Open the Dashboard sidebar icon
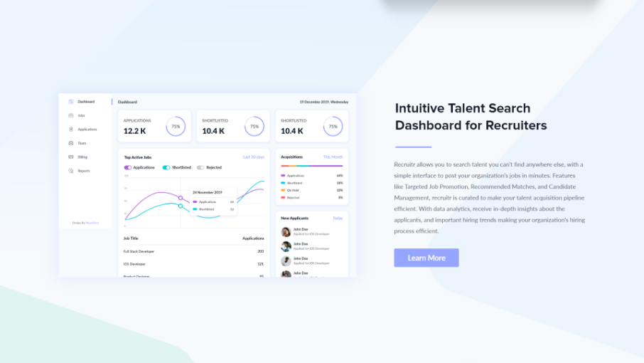Screen dimensions: 644x363 (70, 102)
